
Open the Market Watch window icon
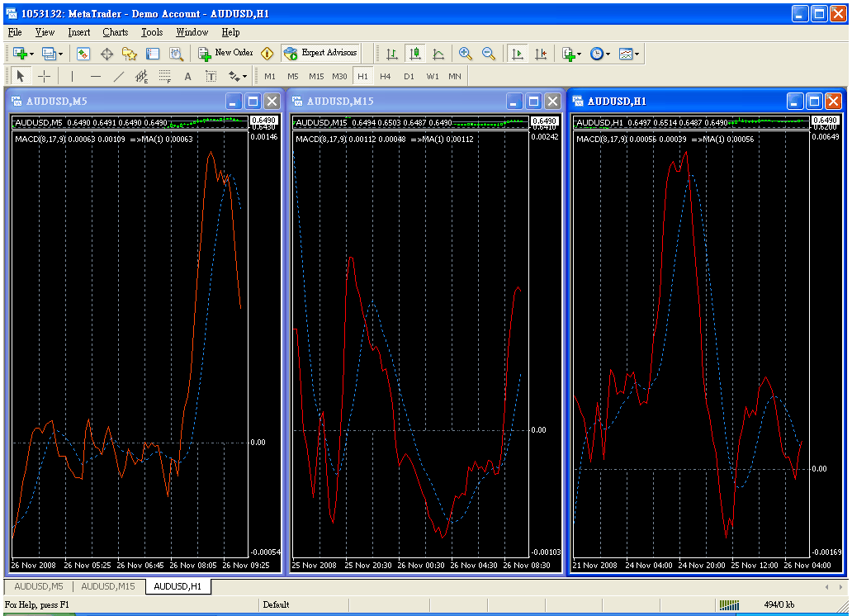(83, 54)
